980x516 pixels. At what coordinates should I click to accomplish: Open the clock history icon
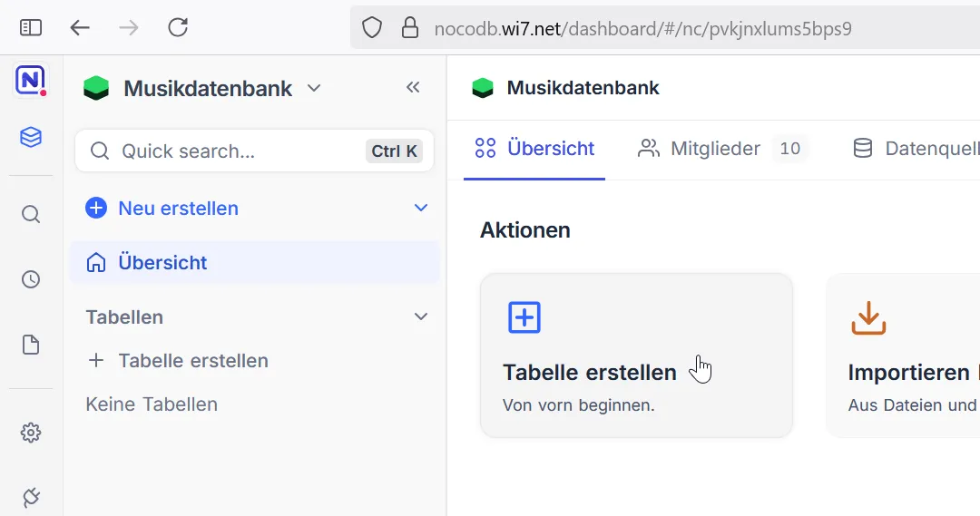coord(31,279)
